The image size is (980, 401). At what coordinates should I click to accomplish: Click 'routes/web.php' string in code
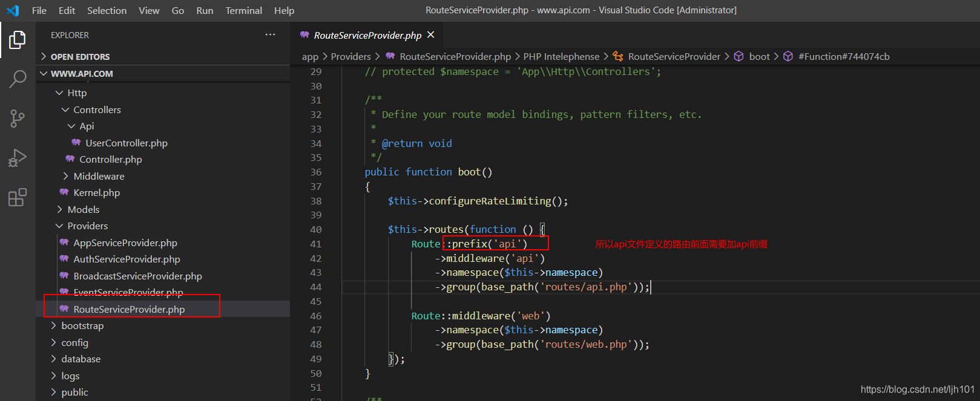click(586, 344)
